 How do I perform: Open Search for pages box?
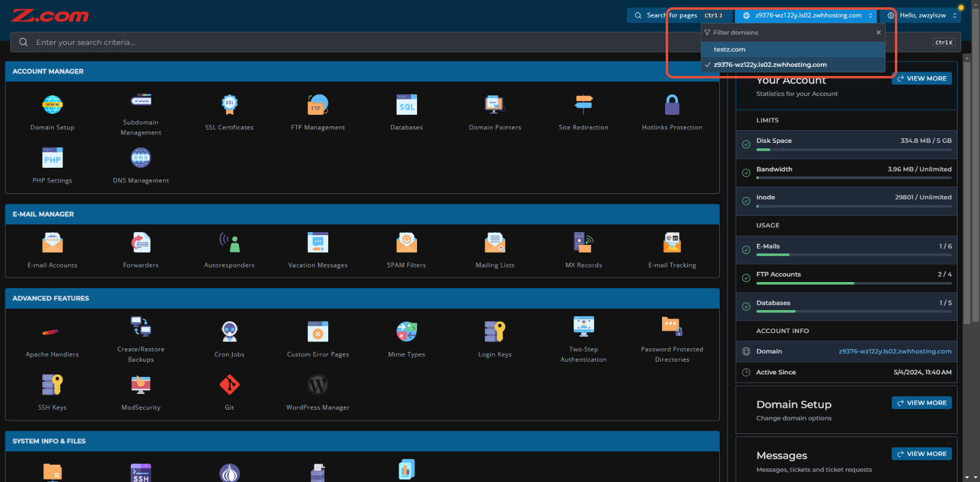click(x=680, y=15)
